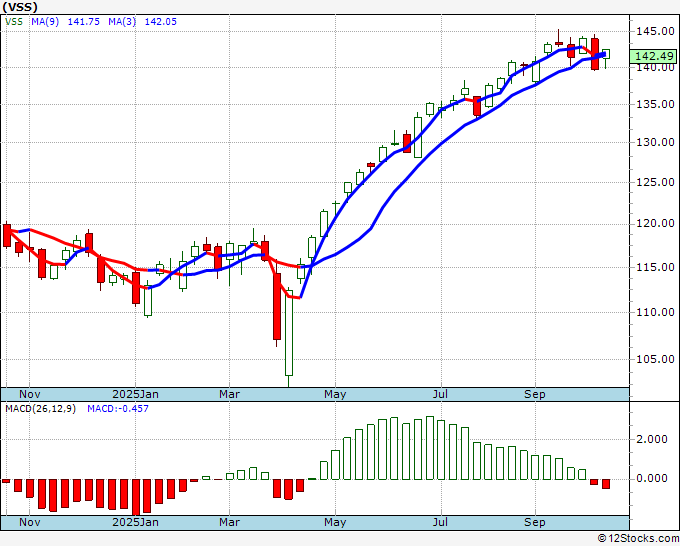This screenshot has height=546, width=680.
Task: Click the 142.49 current price tag
Action: point(654,56)
